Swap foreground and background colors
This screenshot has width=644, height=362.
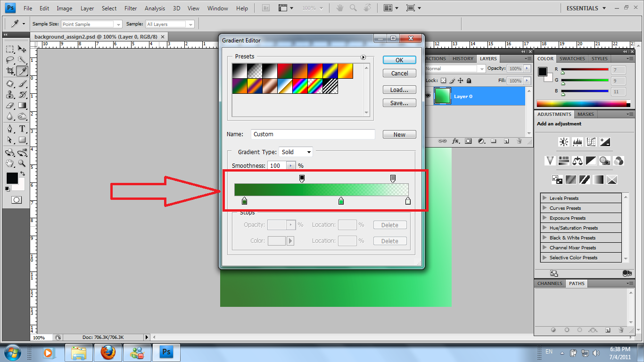[x=22, y=174]
